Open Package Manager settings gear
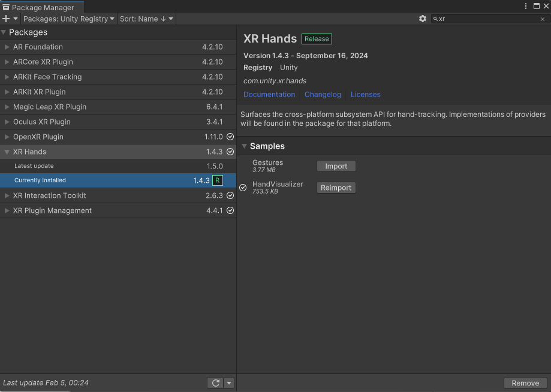The image size is (551, 392). (422, 19)
